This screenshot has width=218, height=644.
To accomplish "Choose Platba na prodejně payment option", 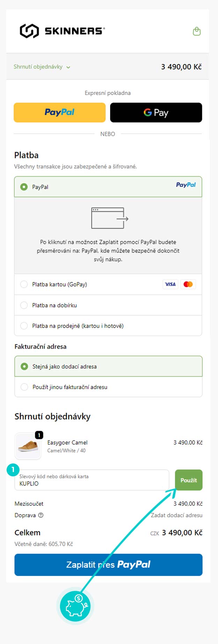I will pos(24,326).
